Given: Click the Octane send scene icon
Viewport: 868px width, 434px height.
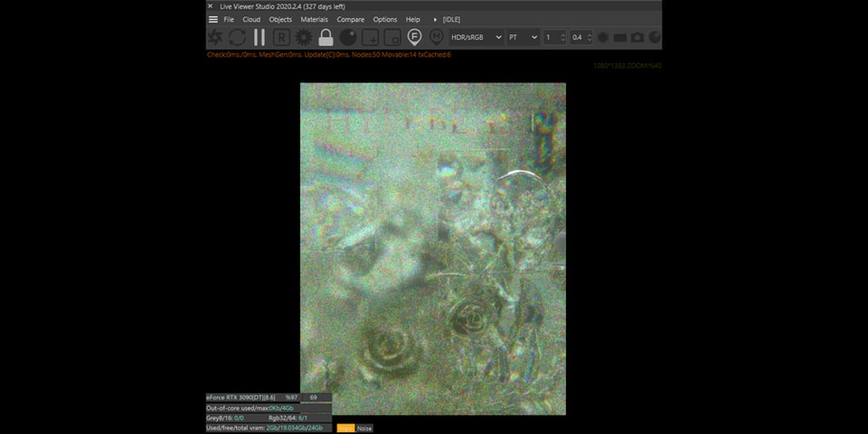Looking at the screenshot, I should tap(215, 37).
